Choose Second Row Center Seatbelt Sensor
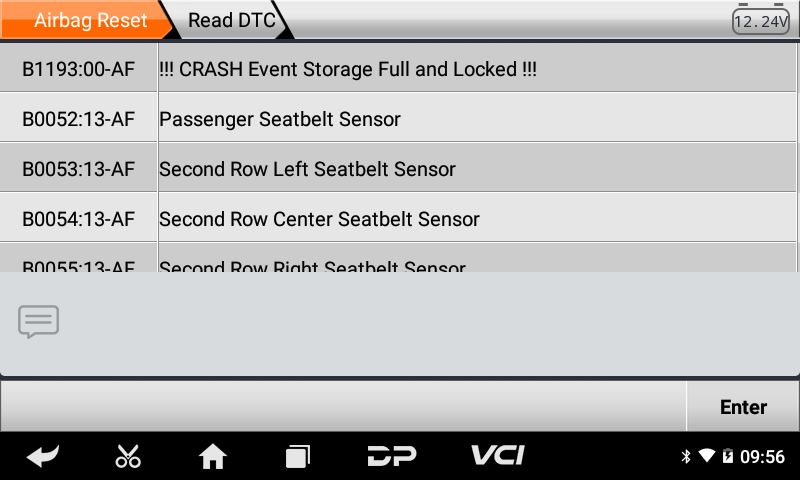 [x=319, y=219]
